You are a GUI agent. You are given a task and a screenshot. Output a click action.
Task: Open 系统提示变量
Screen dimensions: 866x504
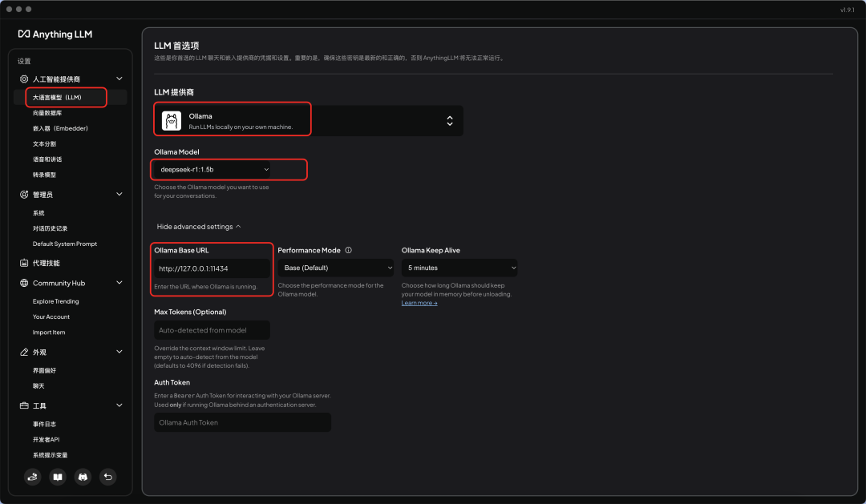click(50, 455)
